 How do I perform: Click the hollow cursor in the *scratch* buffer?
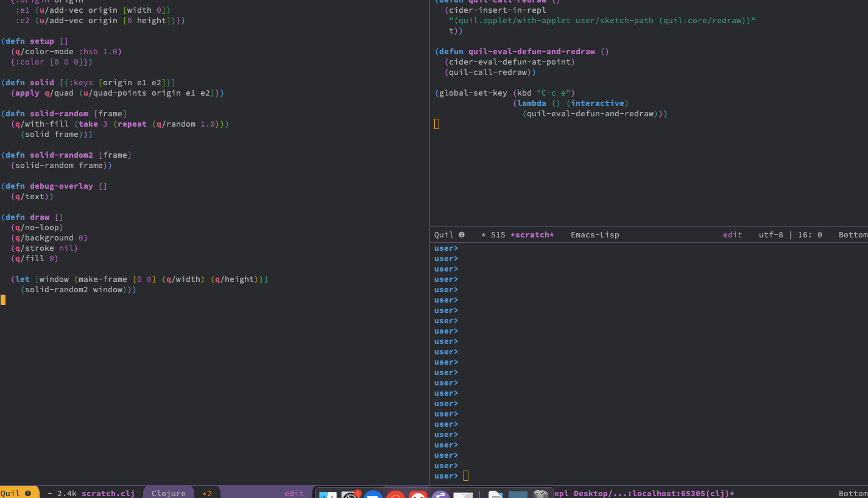pyautogui.click(x=437, y=124)
